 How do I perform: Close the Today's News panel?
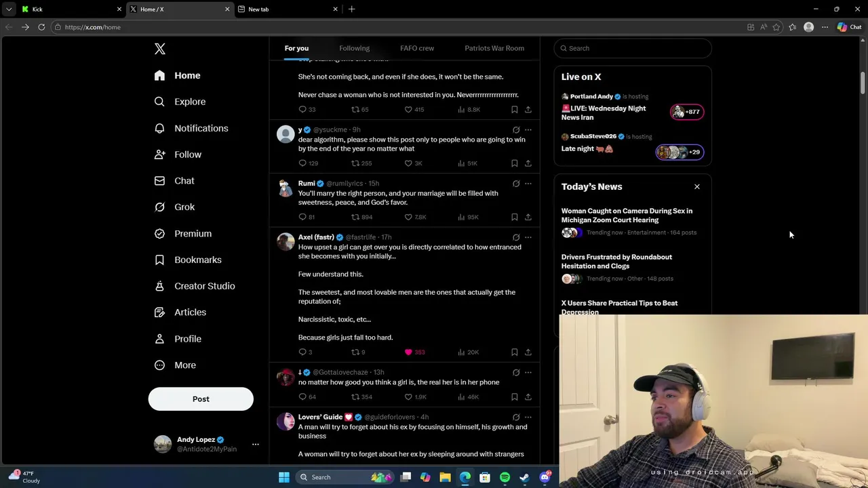[x=696, y=186]
